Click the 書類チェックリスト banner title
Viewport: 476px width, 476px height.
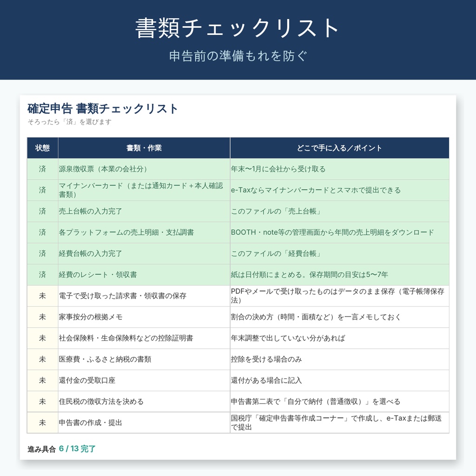(238, 28)
